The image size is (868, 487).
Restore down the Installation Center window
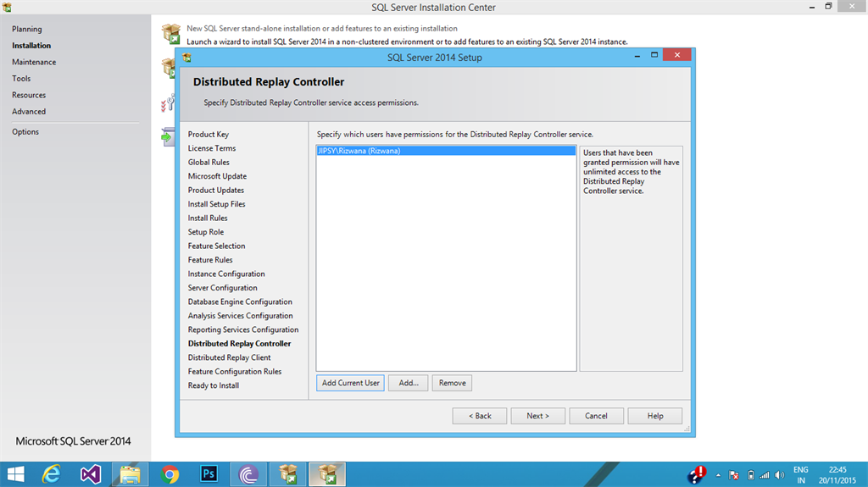[x=829, y=6]
